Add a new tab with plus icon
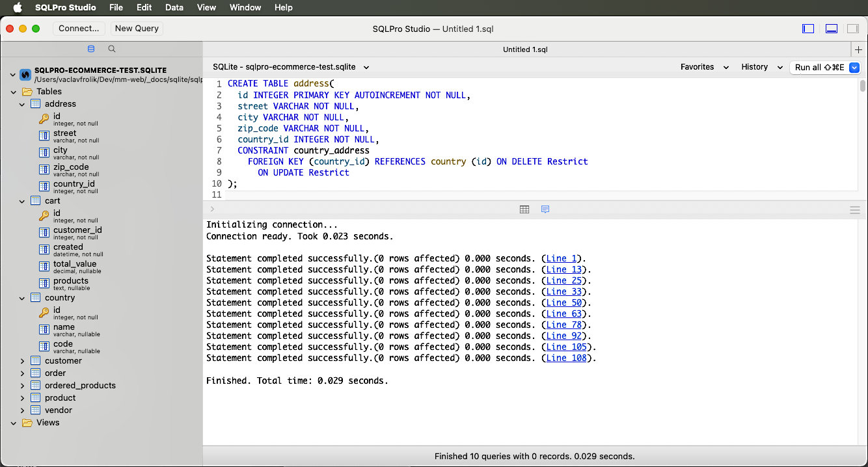 click(x=860, y=49)
